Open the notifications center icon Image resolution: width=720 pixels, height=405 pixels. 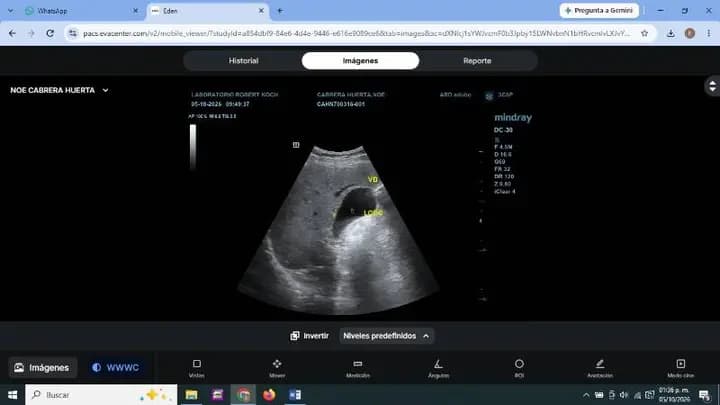pos(704,395)
